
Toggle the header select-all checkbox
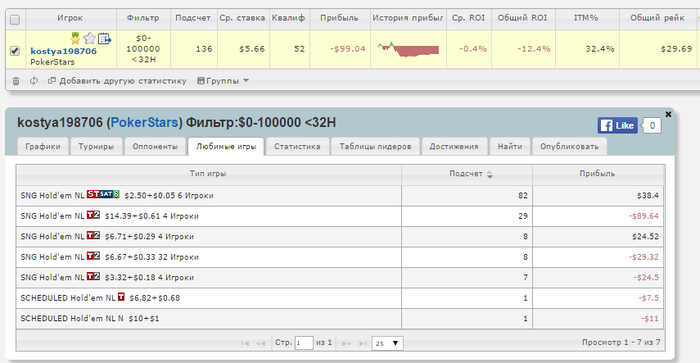point(15,20)
